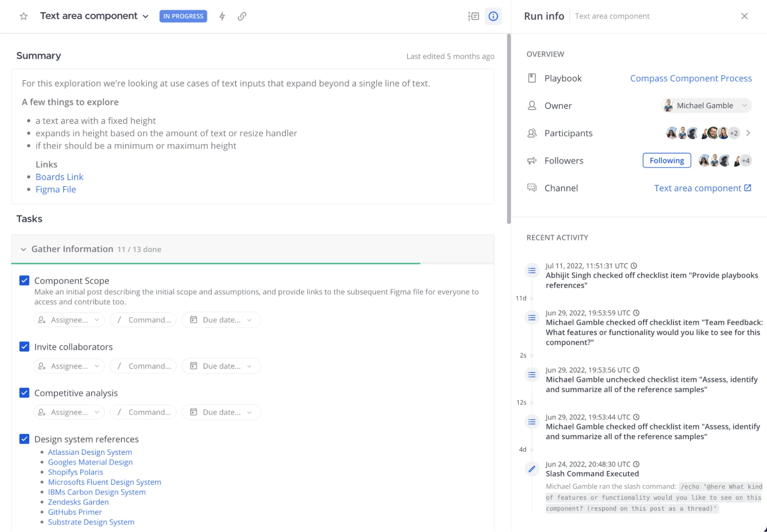Click list icon for Team Feedback activity
Screen dimensions: 767x532
pos(532,318)
